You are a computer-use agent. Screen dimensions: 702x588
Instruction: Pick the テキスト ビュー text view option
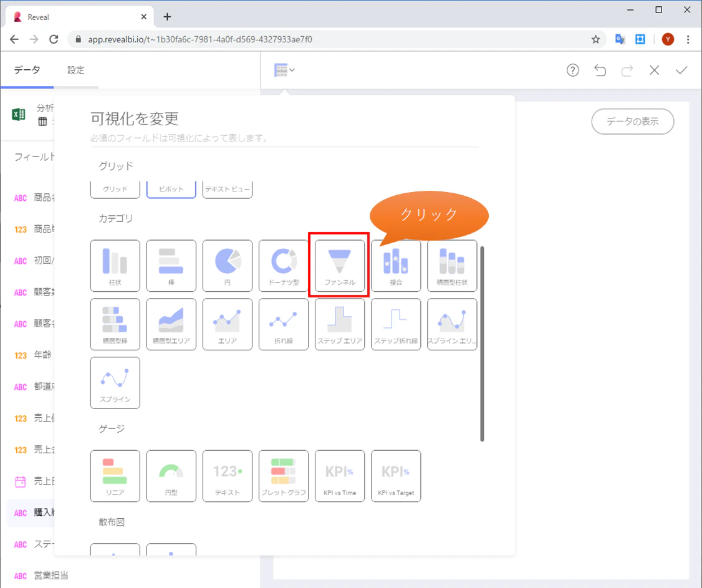228,190
